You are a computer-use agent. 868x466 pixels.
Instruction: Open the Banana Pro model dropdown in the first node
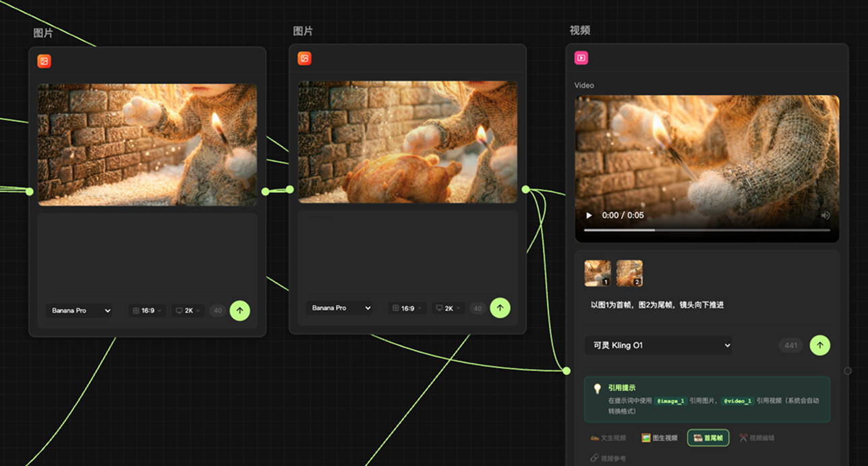click(79, 311)
